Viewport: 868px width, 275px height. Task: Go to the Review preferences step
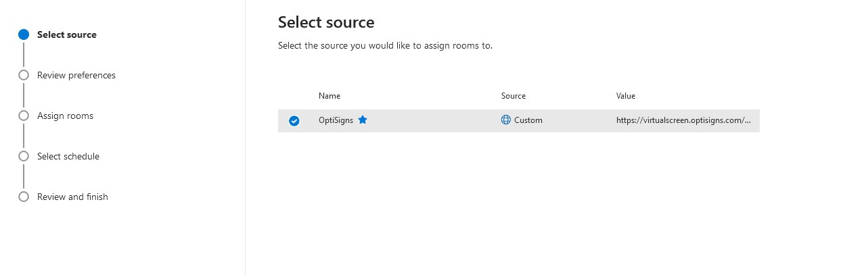pyautogui.click(x=76, y=75)
